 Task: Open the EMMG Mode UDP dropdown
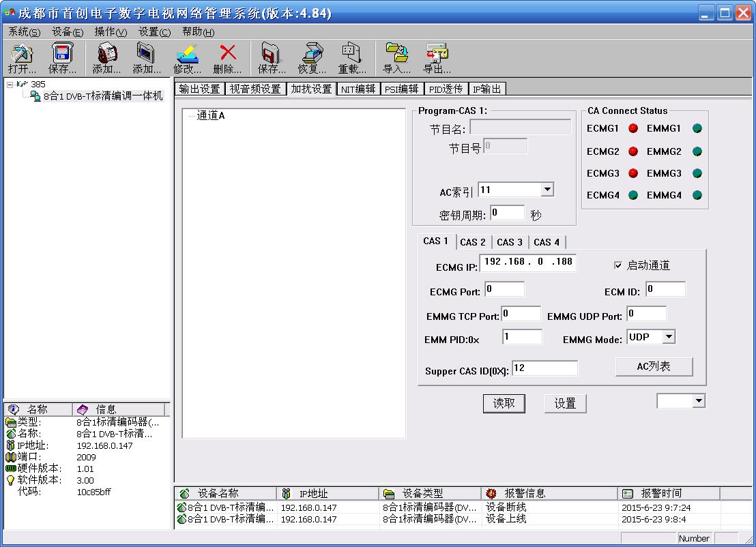click(x=668, y=337)
